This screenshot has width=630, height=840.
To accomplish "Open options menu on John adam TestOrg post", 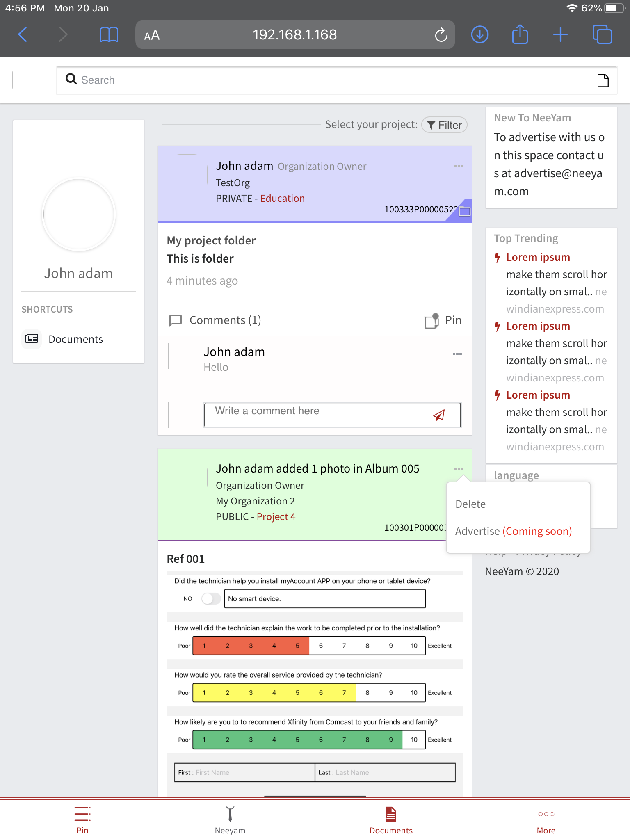I will 459,166.
